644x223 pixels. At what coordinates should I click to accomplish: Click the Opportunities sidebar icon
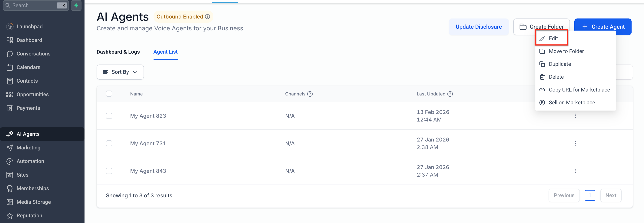10,95
